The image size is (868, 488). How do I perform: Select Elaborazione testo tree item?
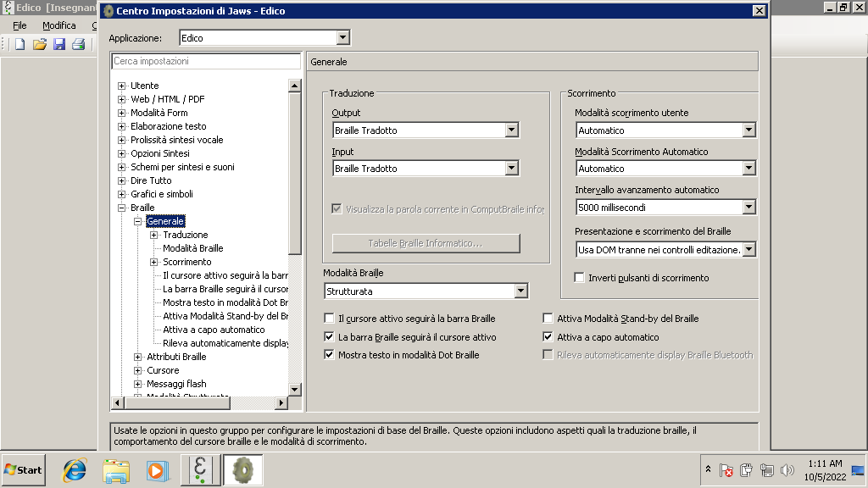coord(169,126)
